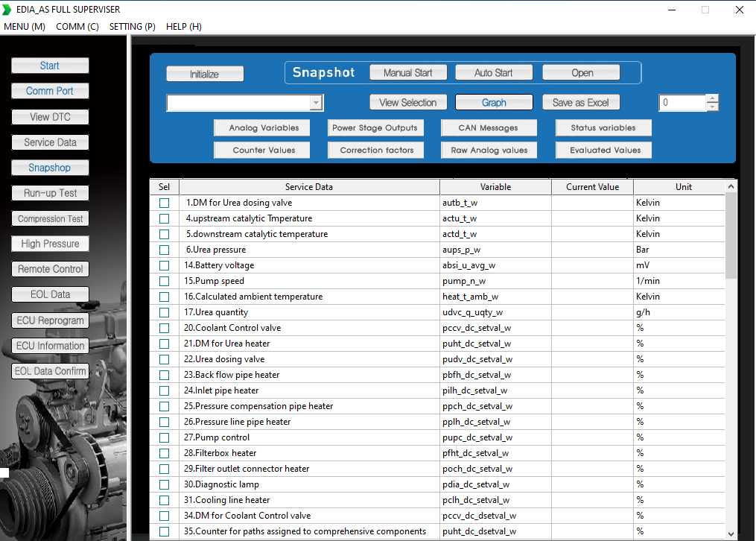Open the Compression Test page
This screenshot has height=541, width=756.
50,218
